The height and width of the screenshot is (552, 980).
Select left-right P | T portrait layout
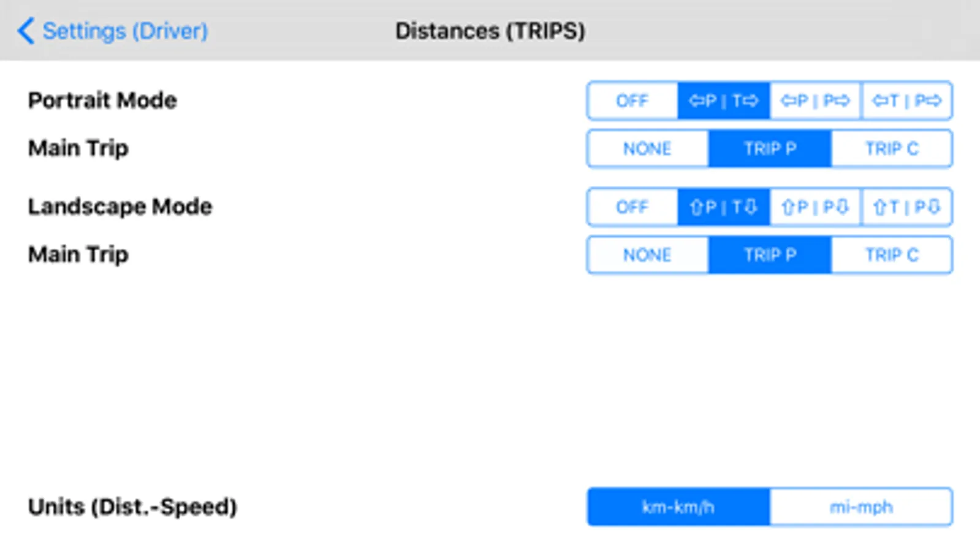pos(723,101)
